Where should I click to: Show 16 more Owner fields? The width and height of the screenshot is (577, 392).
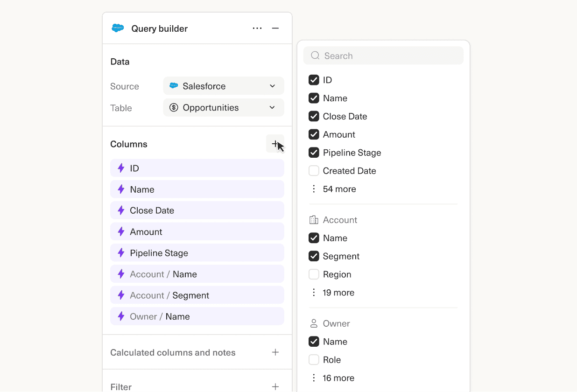(x=338, y=378)
